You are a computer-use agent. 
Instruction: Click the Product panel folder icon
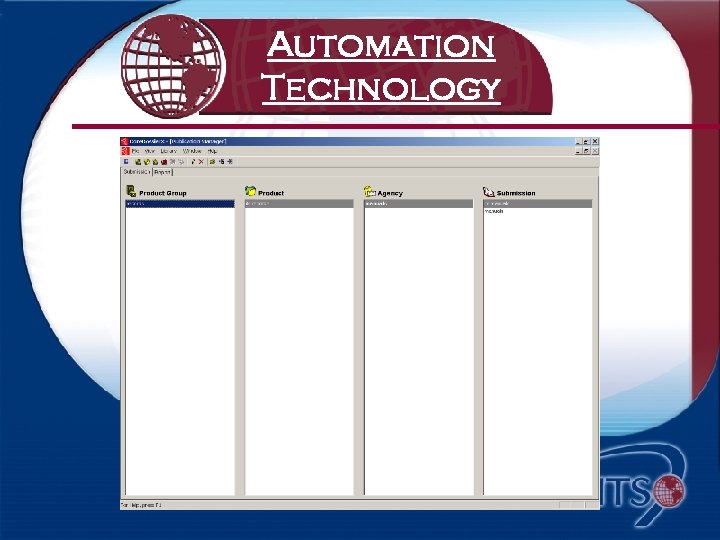tap(250, 191)
